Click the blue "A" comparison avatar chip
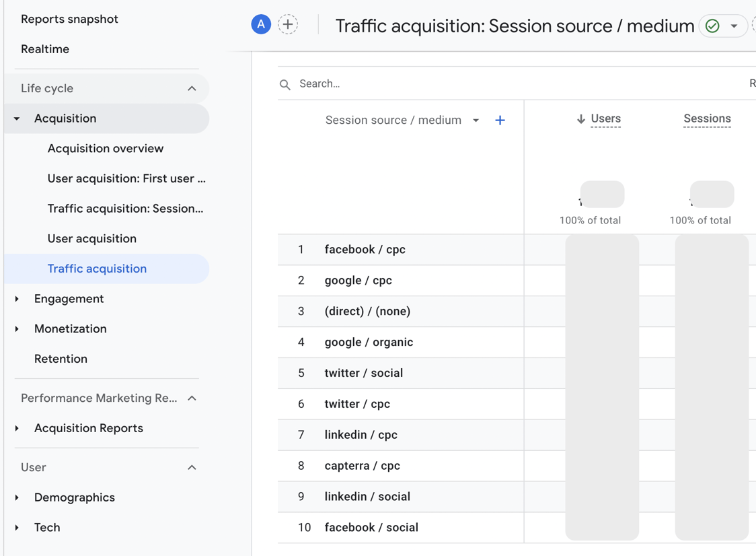The height and width of the screenshot is (556, 756). (261, 24)
